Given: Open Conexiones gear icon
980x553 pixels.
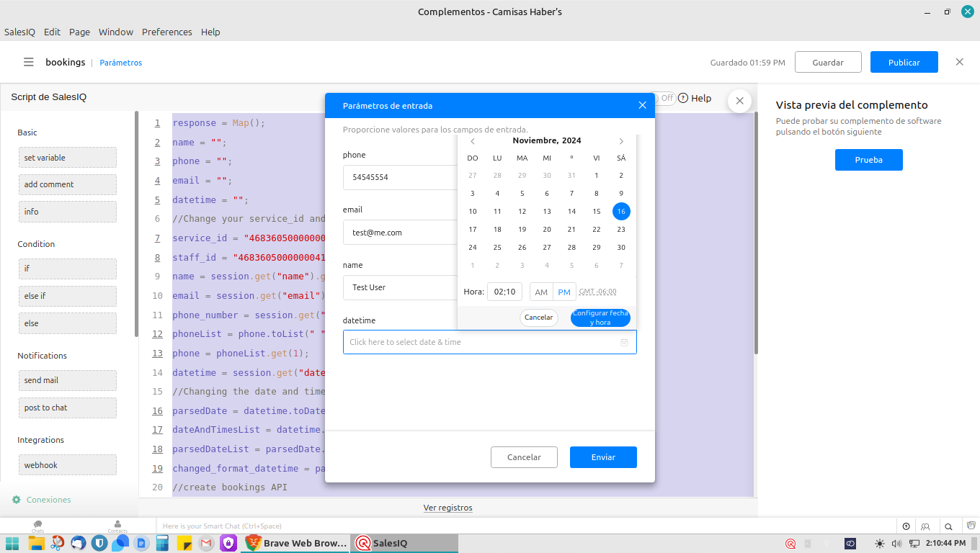Looking at the screenshot, I should pyautogui.click(x=17, y=500).
